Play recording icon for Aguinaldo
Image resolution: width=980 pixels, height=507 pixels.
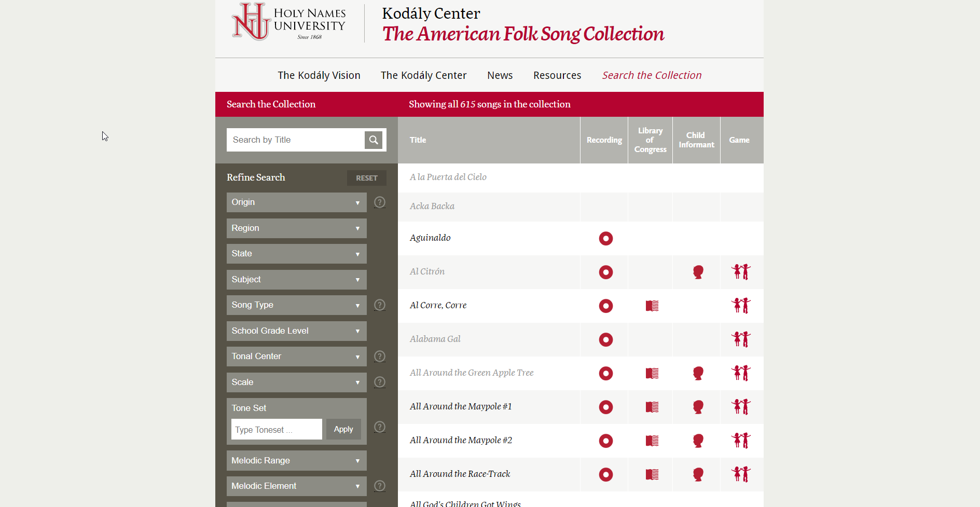point(606,238)
